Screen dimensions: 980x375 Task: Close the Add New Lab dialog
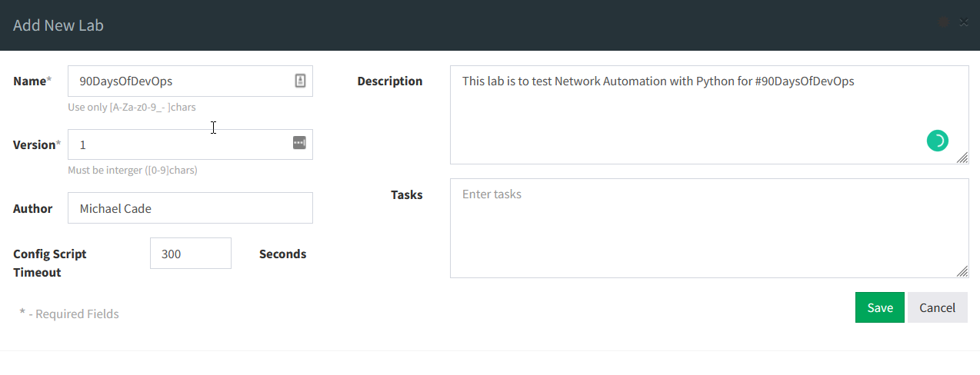pos(964,23)
